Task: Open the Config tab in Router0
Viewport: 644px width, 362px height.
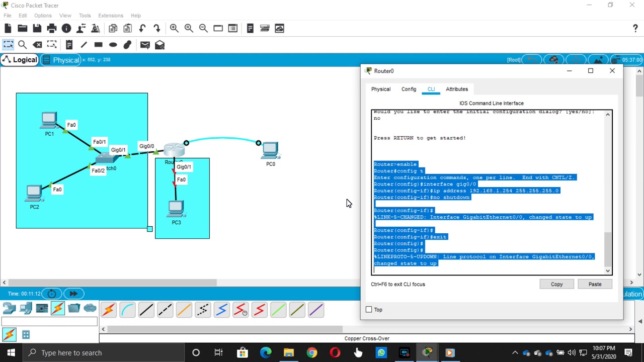Action: [x=409, y=89]
